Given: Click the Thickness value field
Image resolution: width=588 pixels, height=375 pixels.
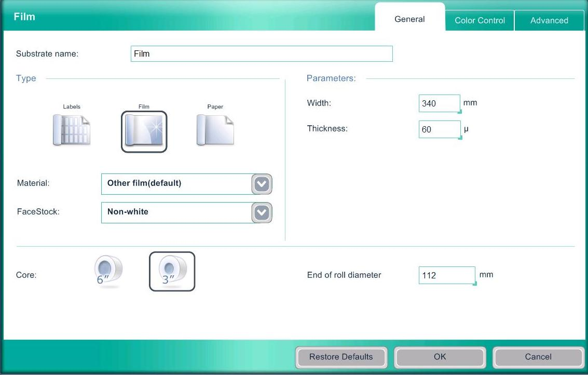Looking at the screenshot, I should [440, 129].
